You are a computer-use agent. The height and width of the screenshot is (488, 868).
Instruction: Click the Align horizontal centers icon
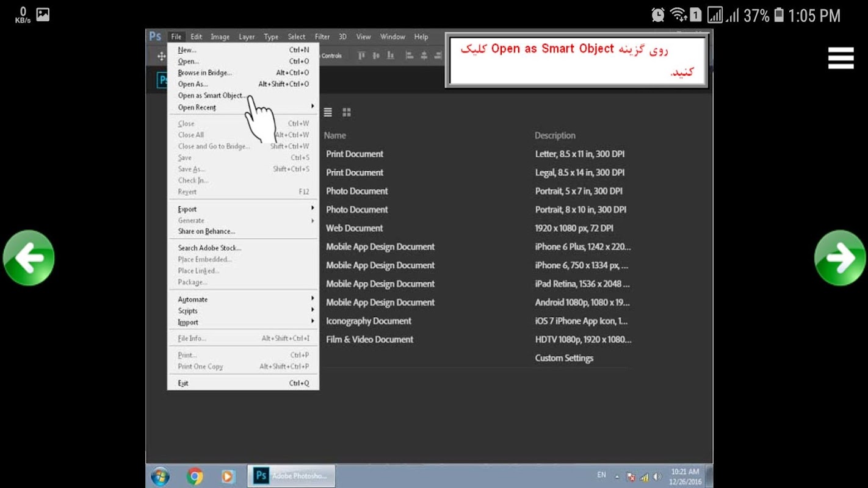click(x=424, y=56)
